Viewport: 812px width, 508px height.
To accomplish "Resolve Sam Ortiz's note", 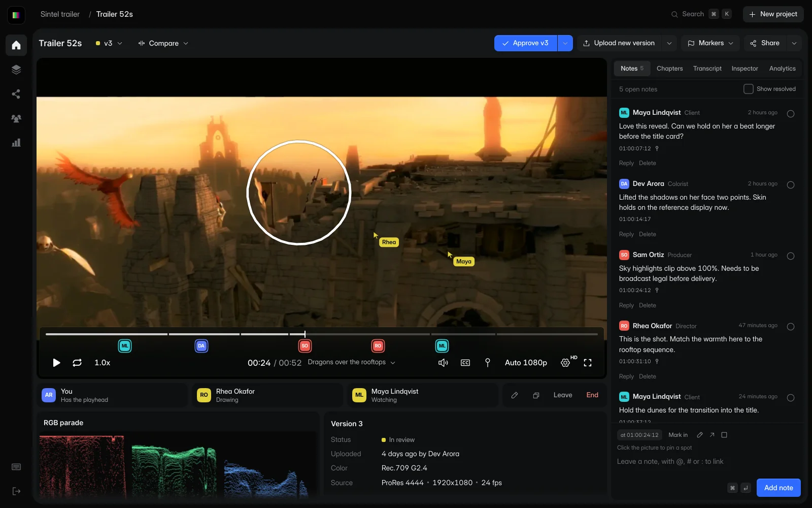I will pyautogui.click(x=791, y=256).
